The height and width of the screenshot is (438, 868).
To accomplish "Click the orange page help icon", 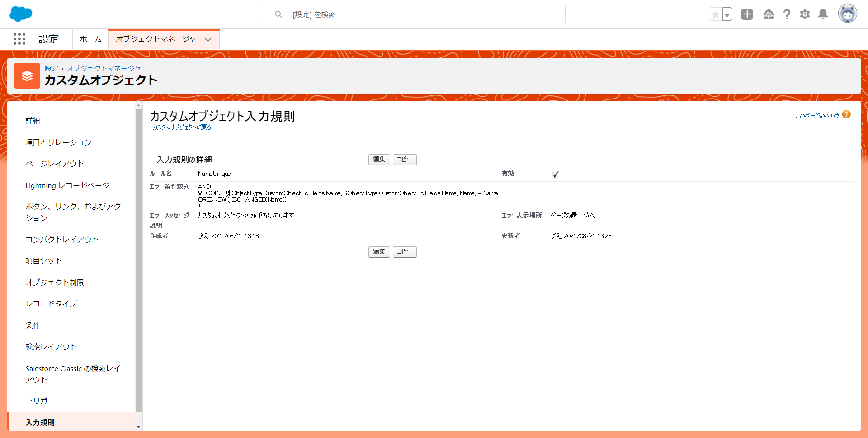I will pos(846,115).
